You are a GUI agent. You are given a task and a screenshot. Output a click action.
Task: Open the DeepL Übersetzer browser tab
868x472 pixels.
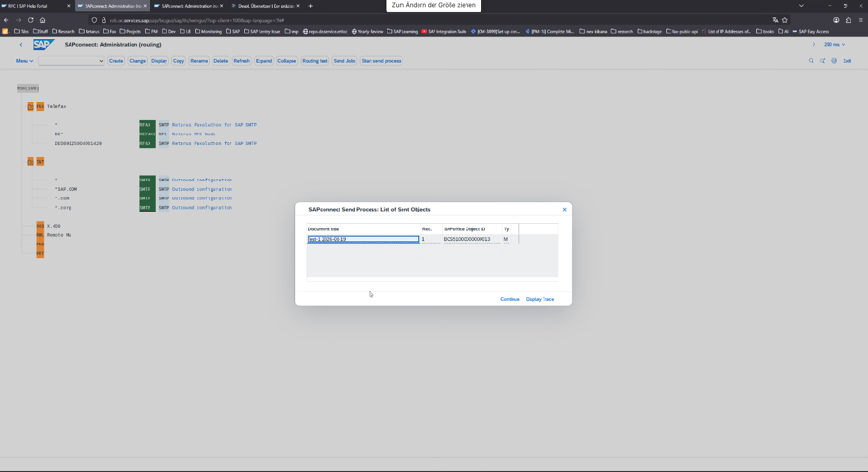coord(266,6)
